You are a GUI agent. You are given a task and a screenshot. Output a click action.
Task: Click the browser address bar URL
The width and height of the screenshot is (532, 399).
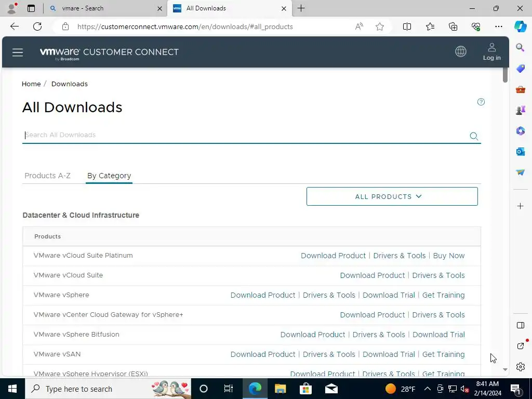[x=185, y=26]
